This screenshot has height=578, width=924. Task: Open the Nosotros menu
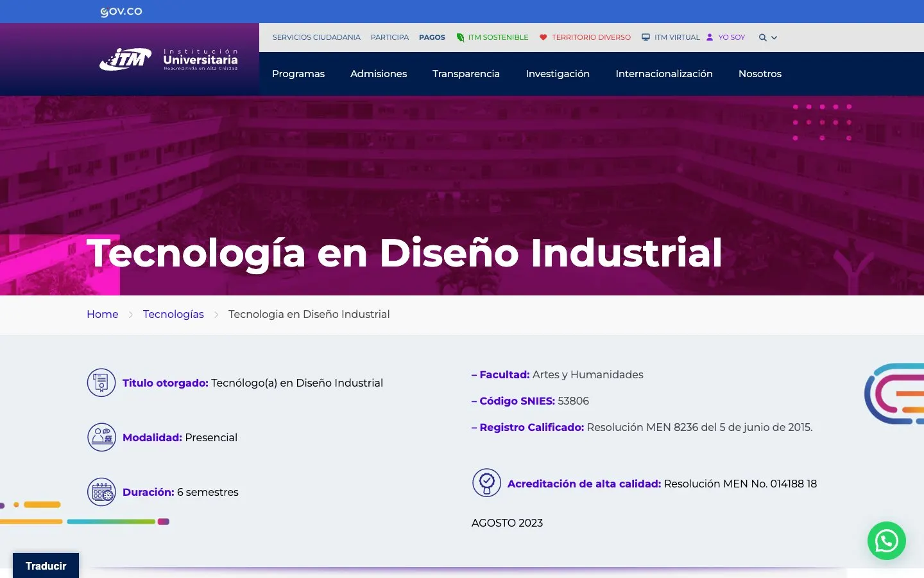760,74
